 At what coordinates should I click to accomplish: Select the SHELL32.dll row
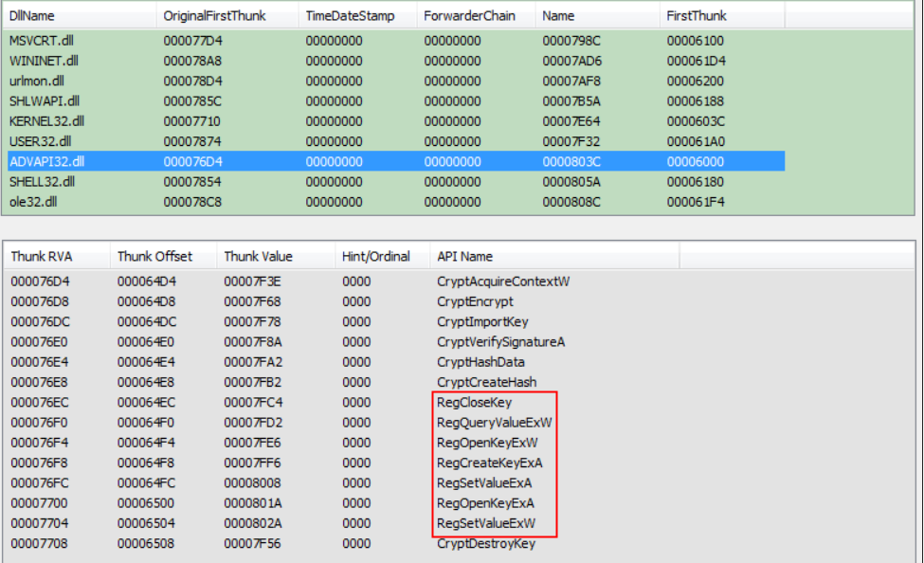click(x=396, y=182)
